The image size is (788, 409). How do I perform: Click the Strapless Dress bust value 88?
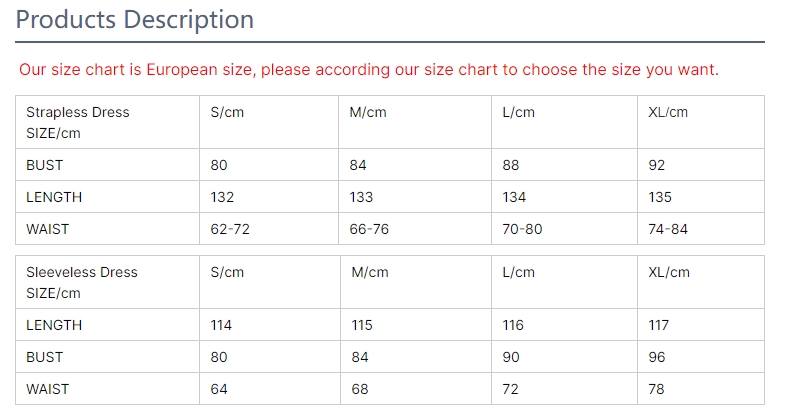[511, 165]
